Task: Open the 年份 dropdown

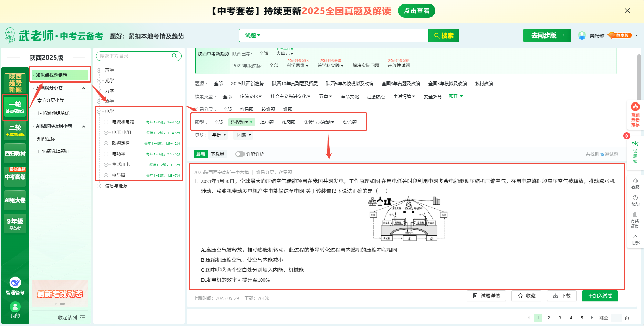Action: coord(219,135)
